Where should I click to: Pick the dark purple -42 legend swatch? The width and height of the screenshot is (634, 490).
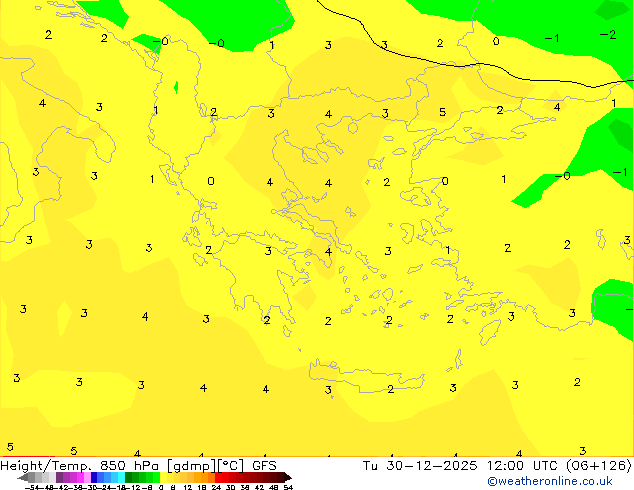click(59, 477)
